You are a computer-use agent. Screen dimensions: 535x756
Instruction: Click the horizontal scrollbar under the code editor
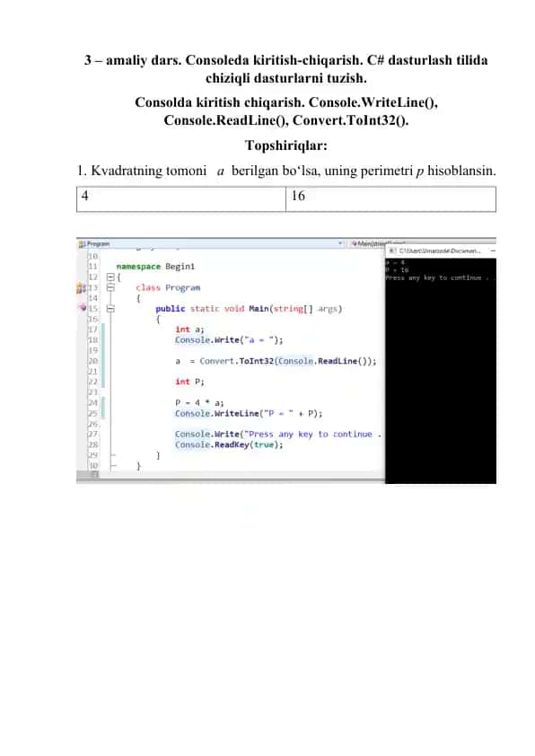click(241, 474)
